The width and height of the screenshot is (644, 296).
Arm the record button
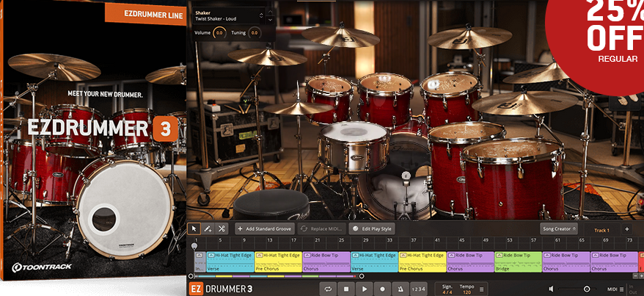pyautogui.click(x=382, y=289)
